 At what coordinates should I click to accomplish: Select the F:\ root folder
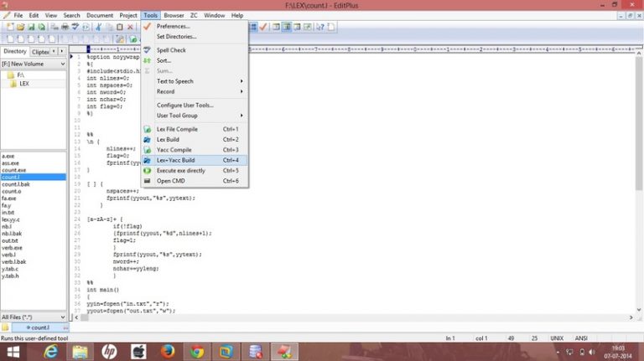20,75
